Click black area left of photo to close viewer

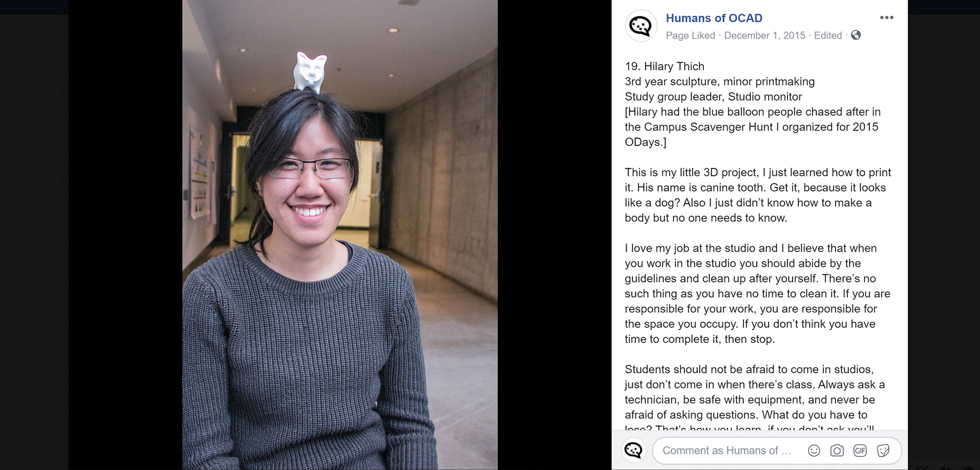click(x=125, y=235)
